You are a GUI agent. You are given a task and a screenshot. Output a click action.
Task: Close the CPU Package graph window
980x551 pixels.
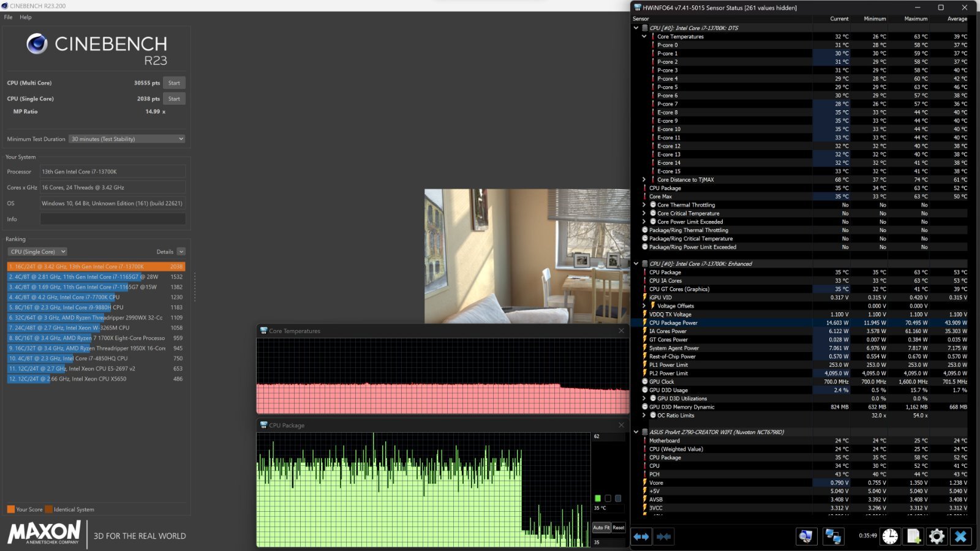pyautogui.click(x=621, y=425)
